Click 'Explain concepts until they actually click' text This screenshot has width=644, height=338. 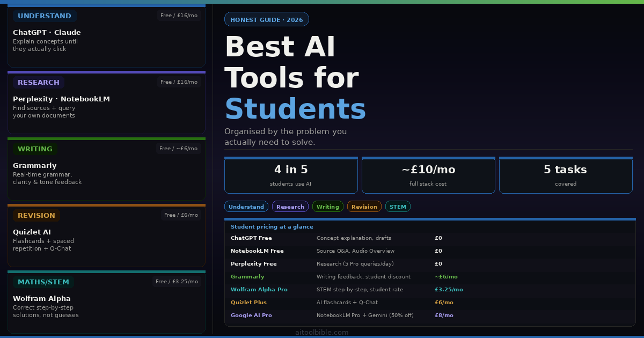click(x=46, y=45)
